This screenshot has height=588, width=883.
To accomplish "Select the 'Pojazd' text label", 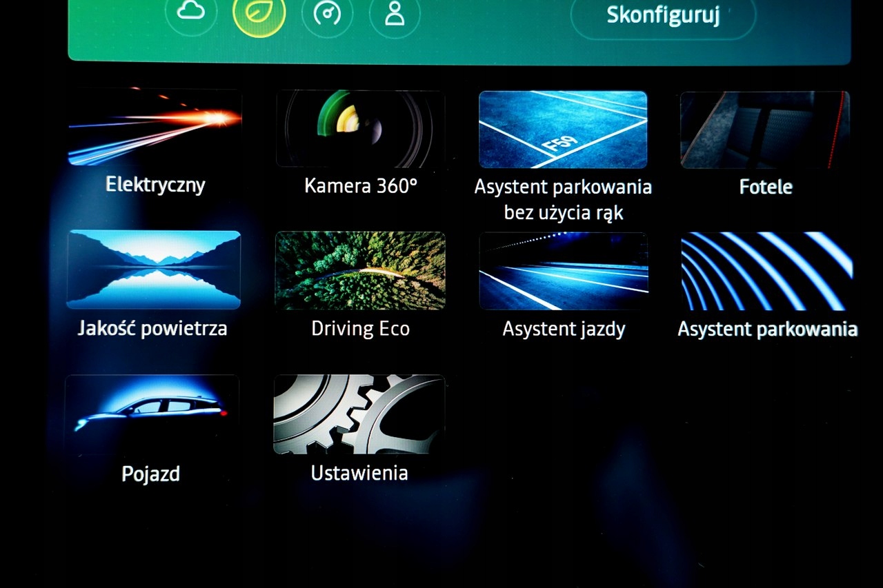I will pos(151,474).
